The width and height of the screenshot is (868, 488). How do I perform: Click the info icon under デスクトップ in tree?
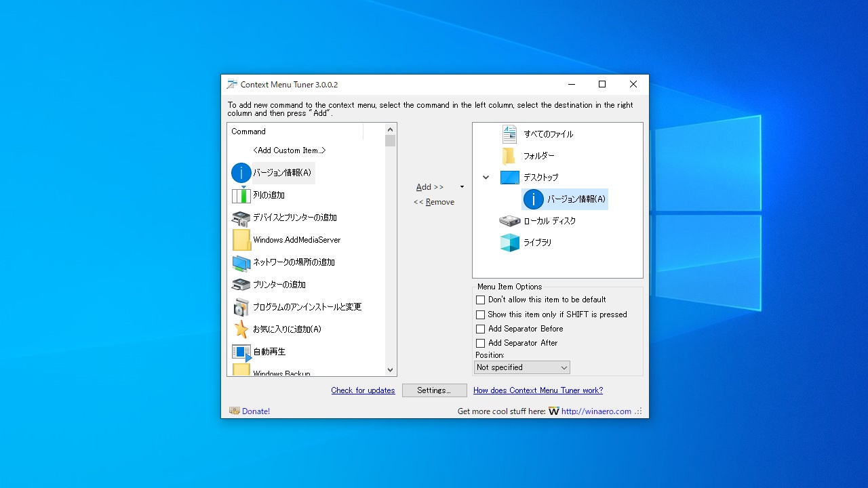coord(534,199)
